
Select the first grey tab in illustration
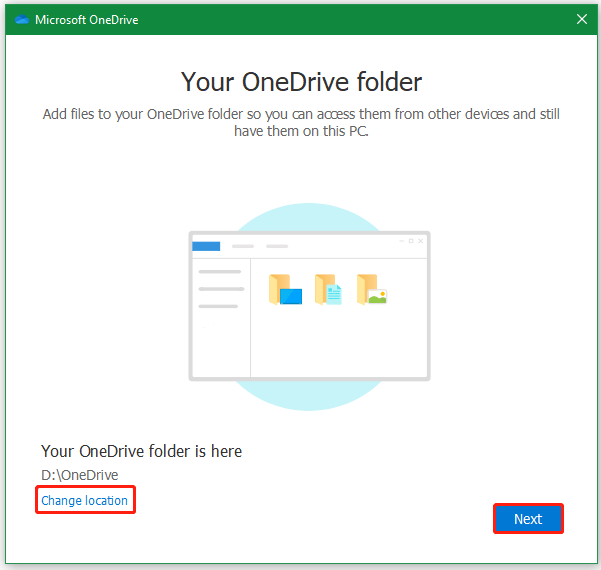(x=242, y=246)
